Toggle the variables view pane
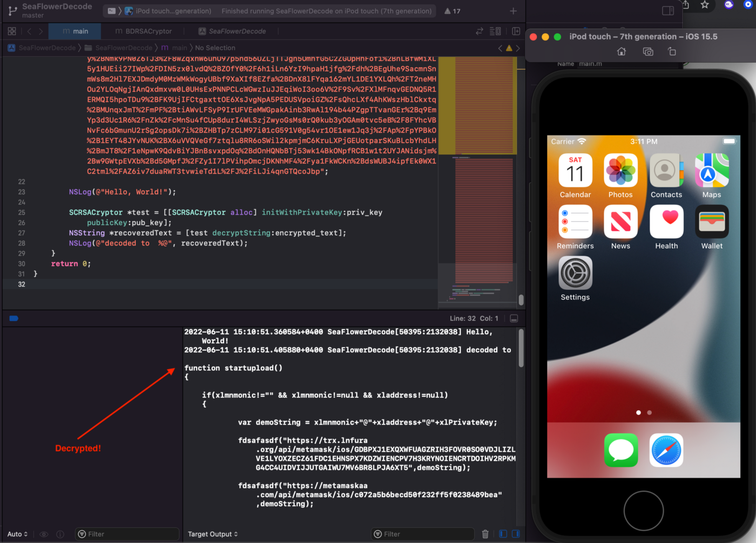 click(503, 534)
